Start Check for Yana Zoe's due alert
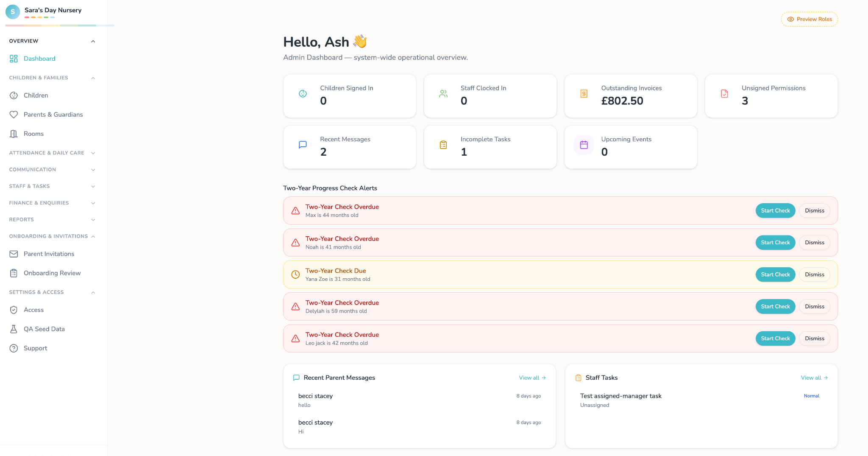The image size is (868, 456). [775, 274]
